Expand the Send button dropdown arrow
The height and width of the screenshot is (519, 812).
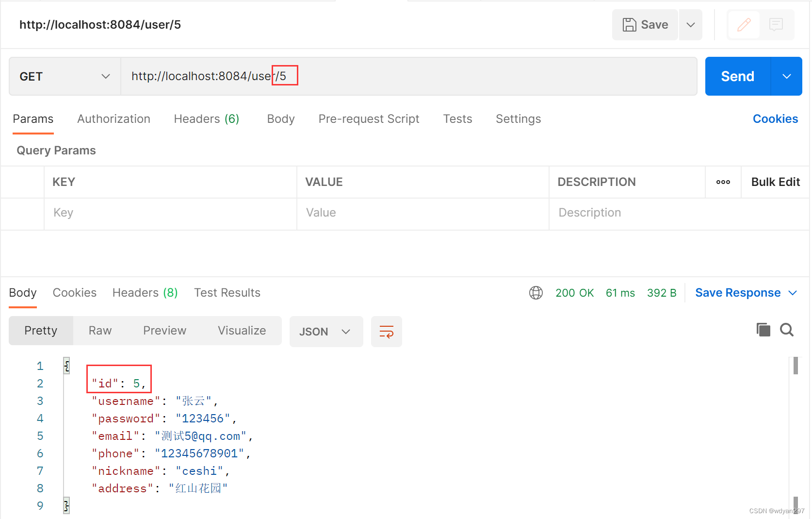coord(786,76)
